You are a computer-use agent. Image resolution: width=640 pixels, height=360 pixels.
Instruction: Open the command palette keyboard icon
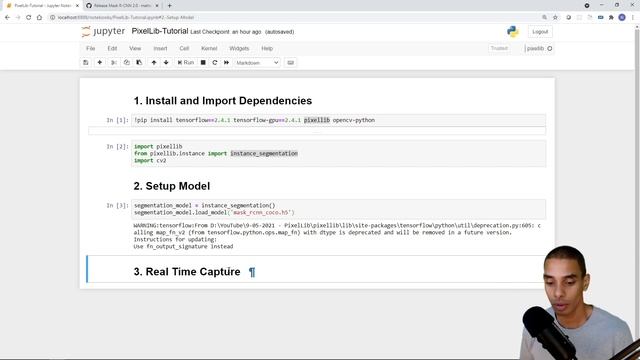pos(291,62)
